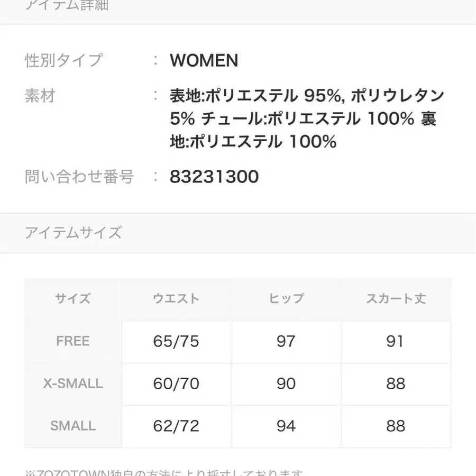Click the 問い合わせ番号 label
476x476 pixels.
[x=79, y=176]
